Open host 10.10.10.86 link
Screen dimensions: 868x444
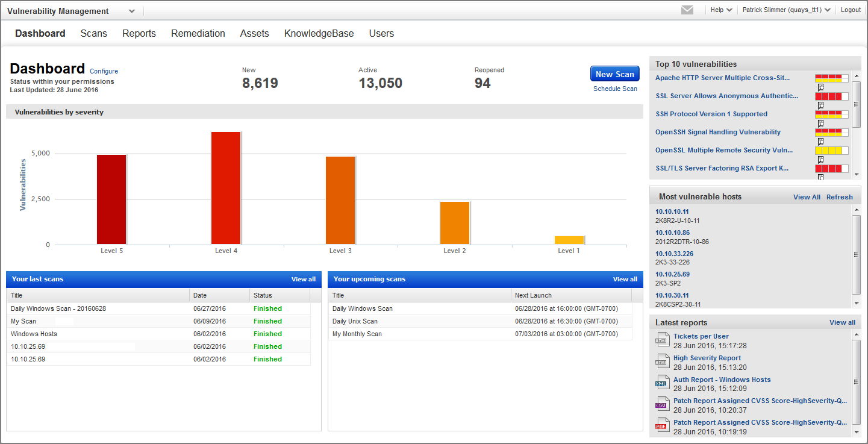coord(672,233)
